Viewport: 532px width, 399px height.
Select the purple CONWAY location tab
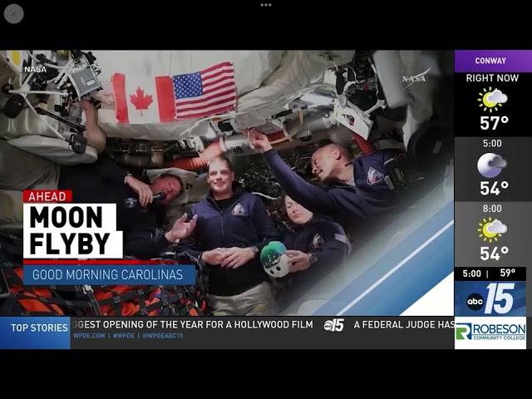point(490,61)
